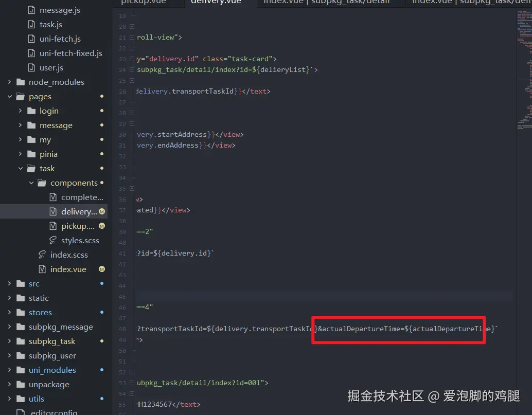
Task: Collapse the pages folder chevron
Action: click(x=9, y=97)
